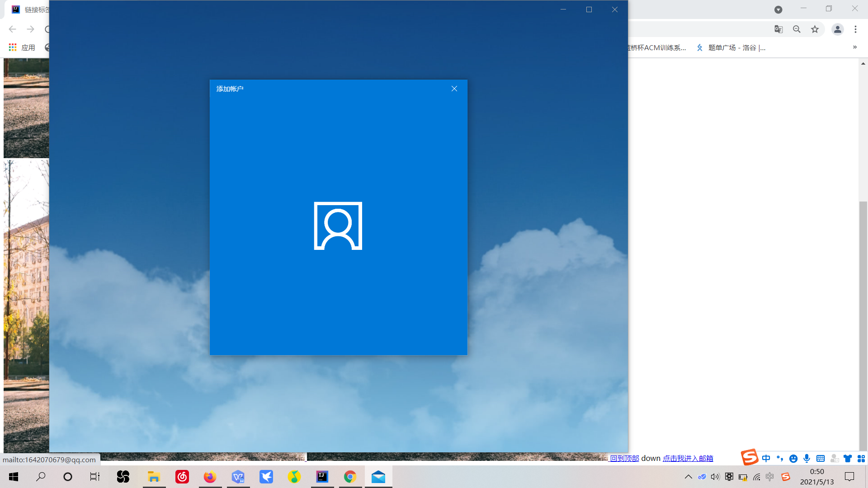Click the 点击我进入邮箱 link
Screen dimensions: 868x488
click(688, 458)
